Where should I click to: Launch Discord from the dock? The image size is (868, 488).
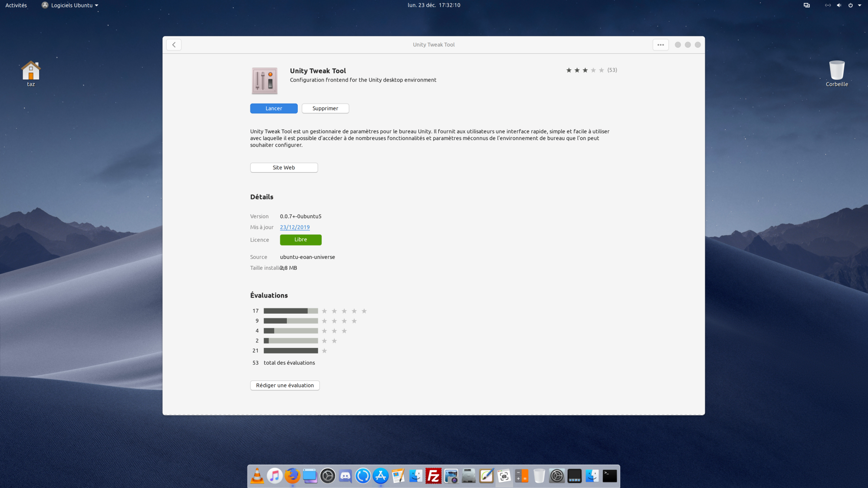(x=345, y=476)
